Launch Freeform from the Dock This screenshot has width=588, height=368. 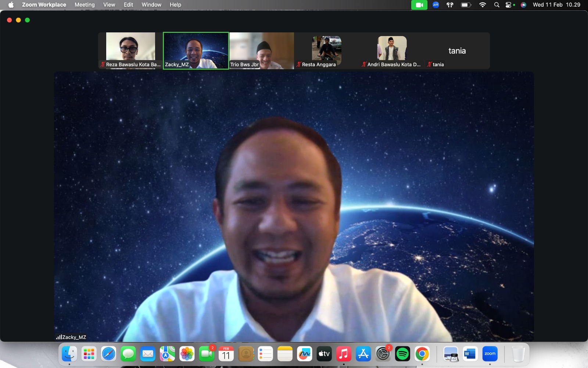304,354
